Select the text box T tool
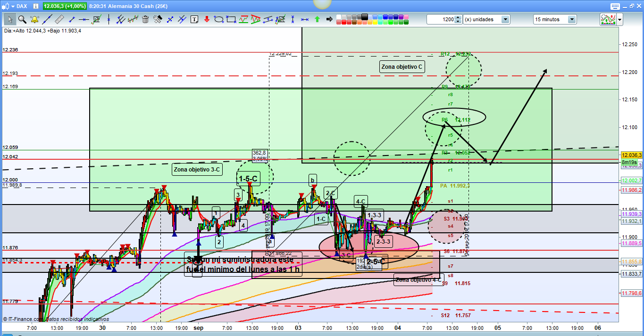The image size is (644, 336). 194,19
